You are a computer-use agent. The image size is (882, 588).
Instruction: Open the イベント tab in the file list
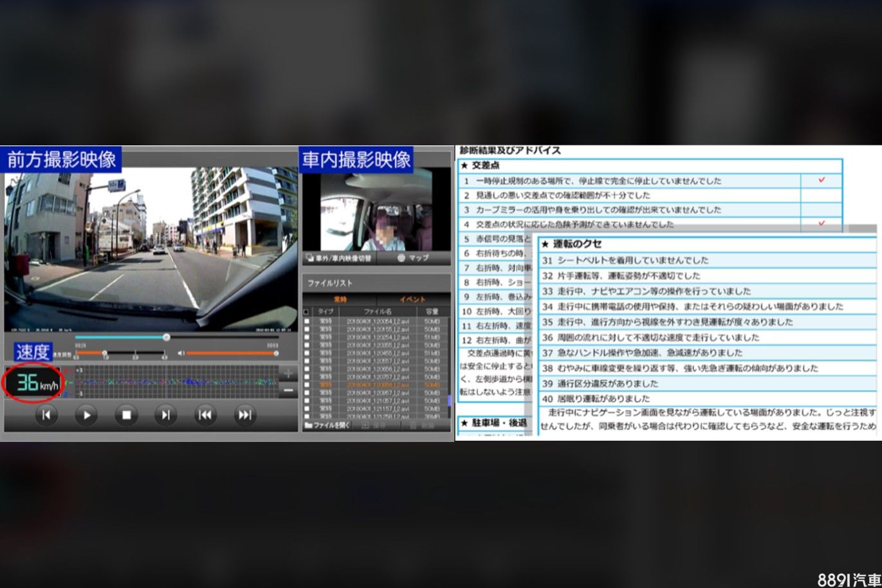tap(412, 300)
